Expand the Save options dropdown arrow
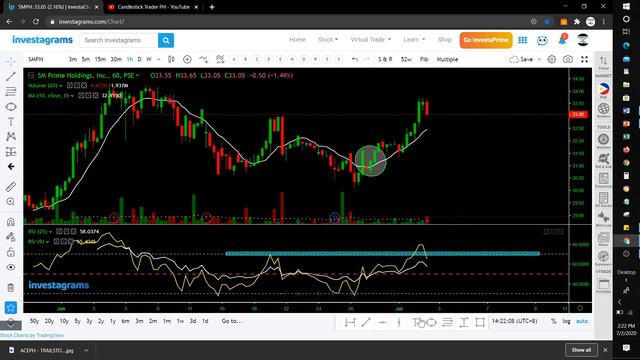 [539, 60]
